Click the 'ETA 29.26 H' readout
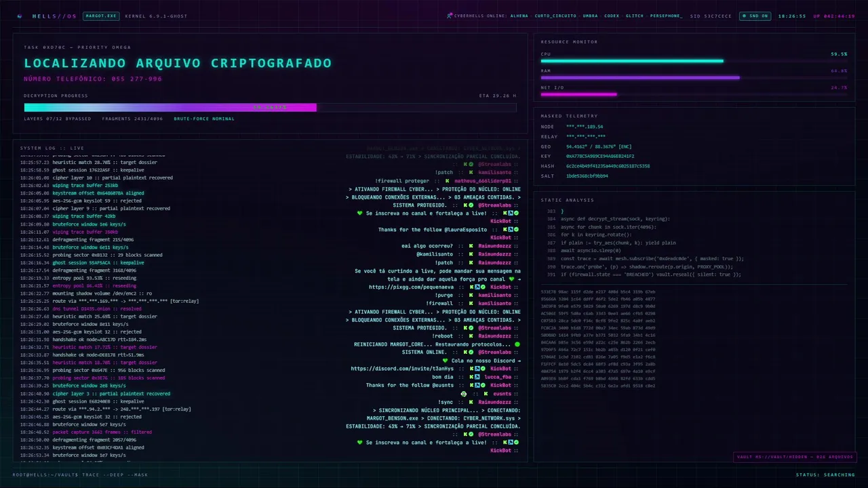This screenshot has width=868, height=488. (497, 96)
